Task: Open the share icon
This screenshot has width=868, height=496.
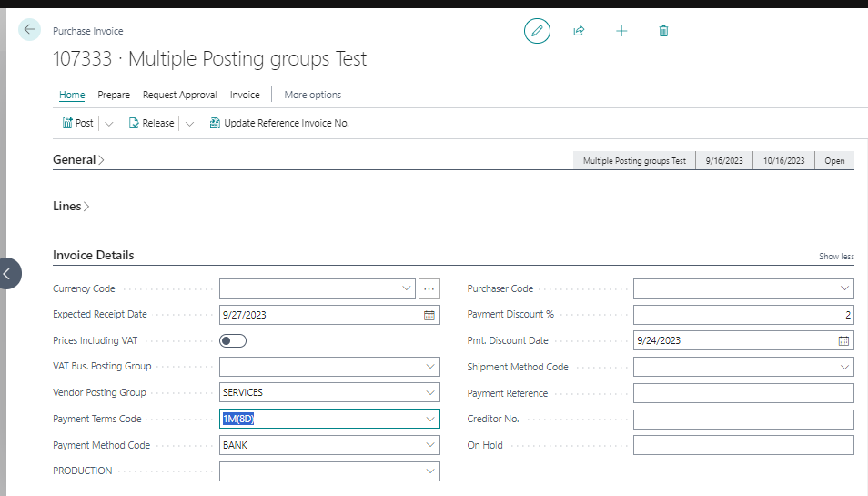Action: 579,31
